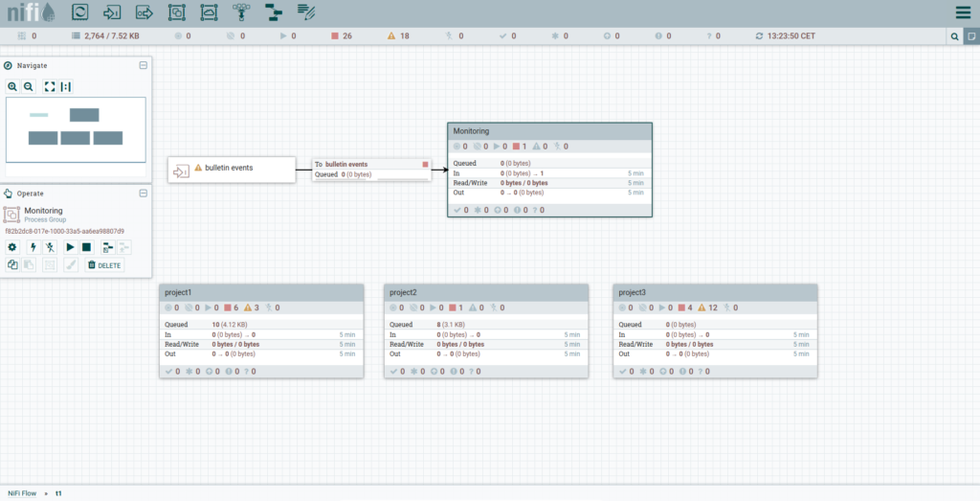Click the Monitoring id f82b2dc8 text

tap(65, 232)
